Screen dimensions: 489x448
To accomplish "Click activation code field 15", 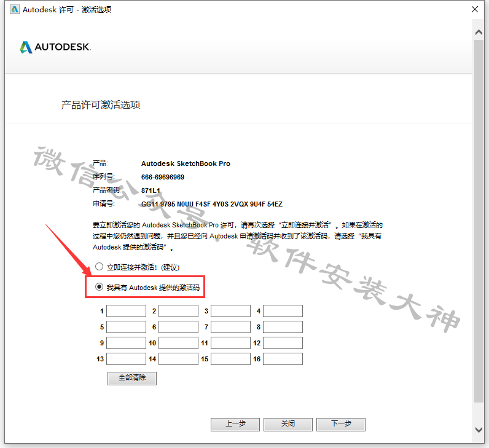I will point(231,359).
